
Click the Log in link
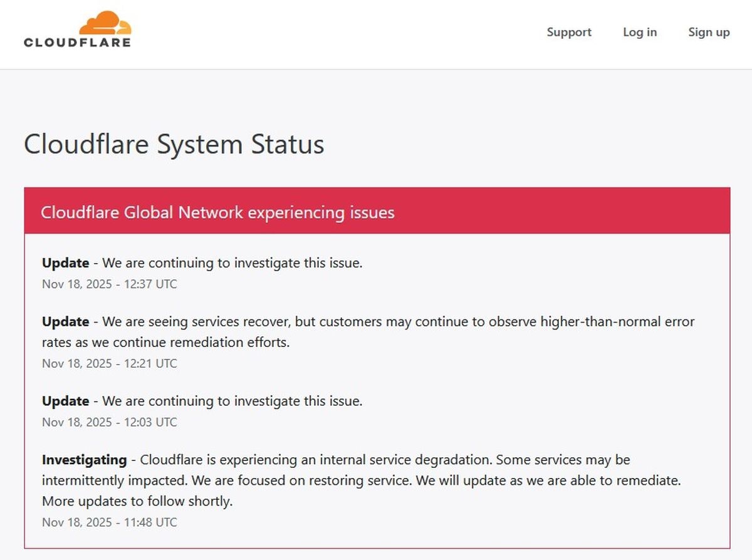coord(639,32)
